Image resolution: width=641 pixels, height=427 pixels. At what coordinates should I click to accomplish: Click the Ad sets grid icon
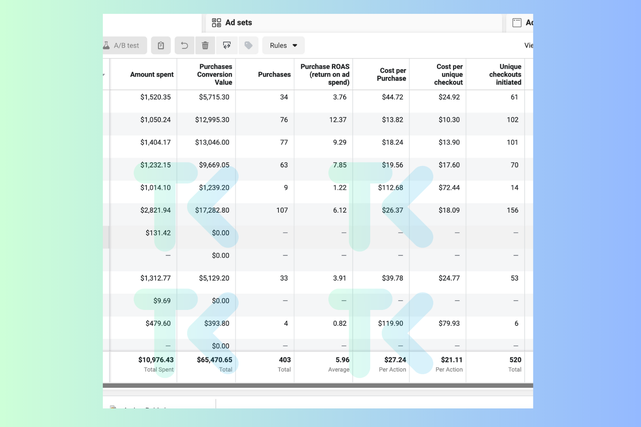click(216, 22)
